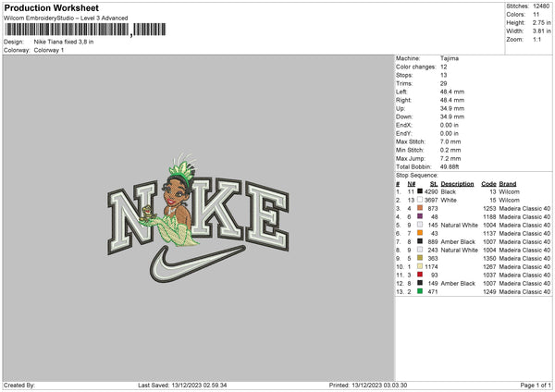Viewport: 555px width, 392px height.
Task: Select the Up value 34.9 mm
Action: [x=452, y=108]
